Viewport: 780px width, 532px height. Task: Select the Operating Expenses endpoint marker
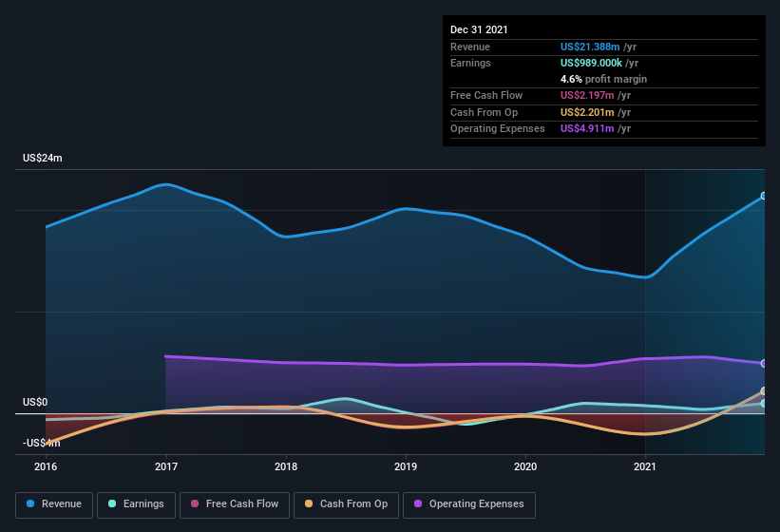tap(763, 364)
